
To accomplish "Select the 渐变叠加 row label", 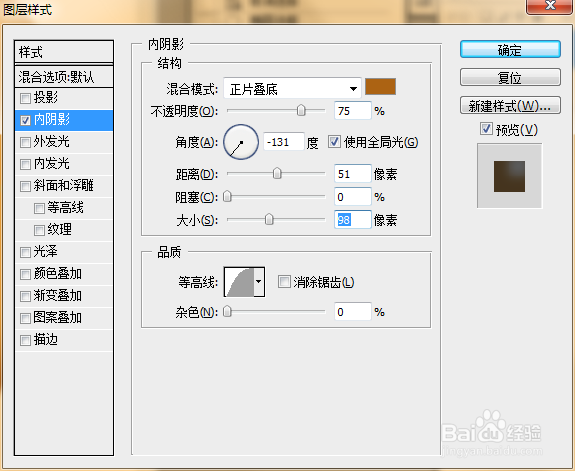I will 58,296.
